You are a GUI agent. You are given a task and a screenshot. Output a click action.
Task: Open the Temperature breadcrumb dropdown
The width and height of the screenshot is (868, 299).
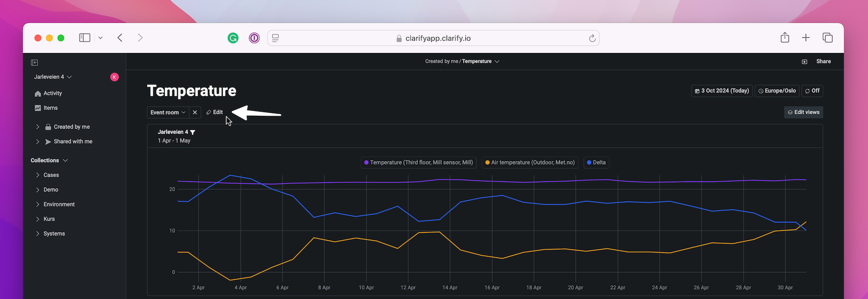pyautogui.click(x=481, y=61)
